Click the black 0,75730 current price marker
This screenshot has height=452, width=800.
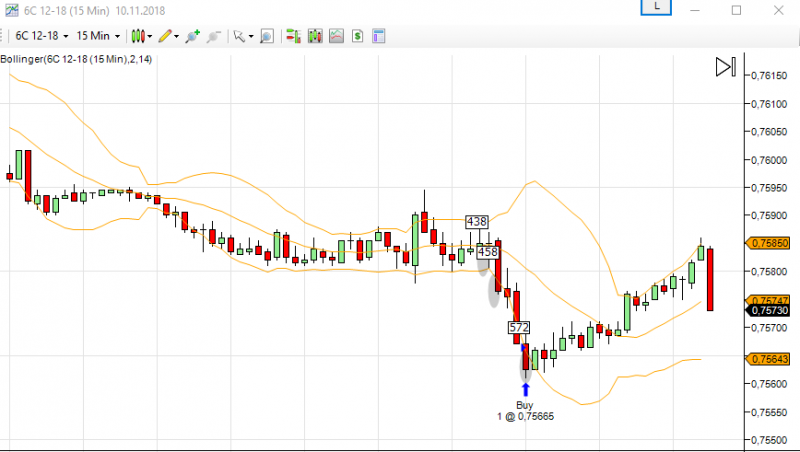[768, 311]
